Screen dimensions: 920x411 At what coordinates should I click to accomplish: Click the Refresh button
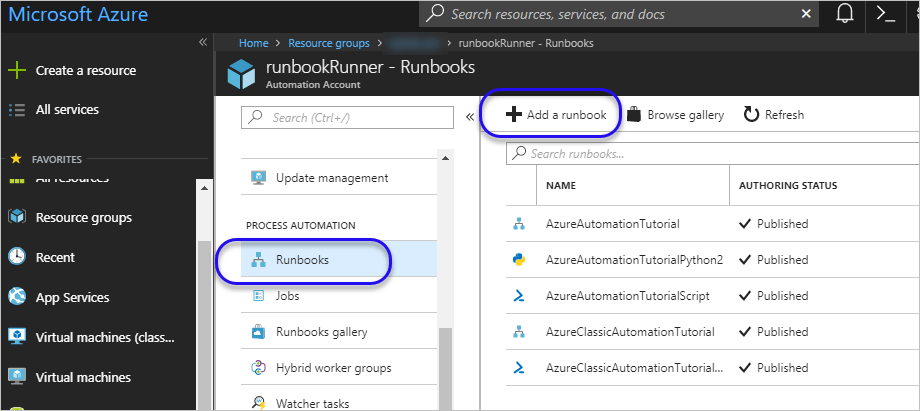(774, 114)
